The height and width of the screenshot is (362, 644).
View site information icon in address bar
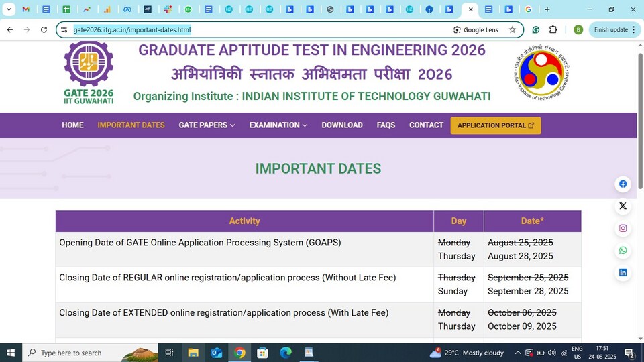64,29
